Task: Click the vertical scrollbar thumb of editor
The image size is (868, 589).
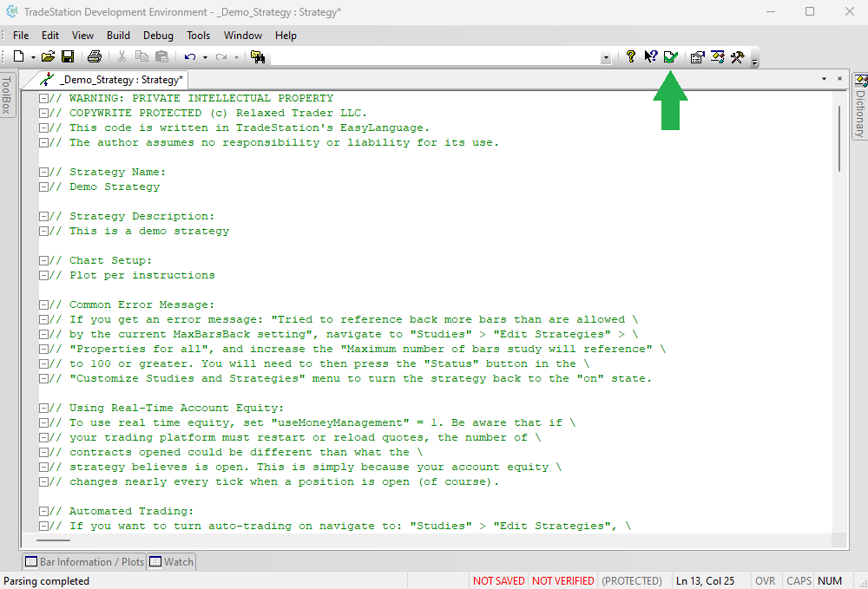Action: click(x=839, y=138)
